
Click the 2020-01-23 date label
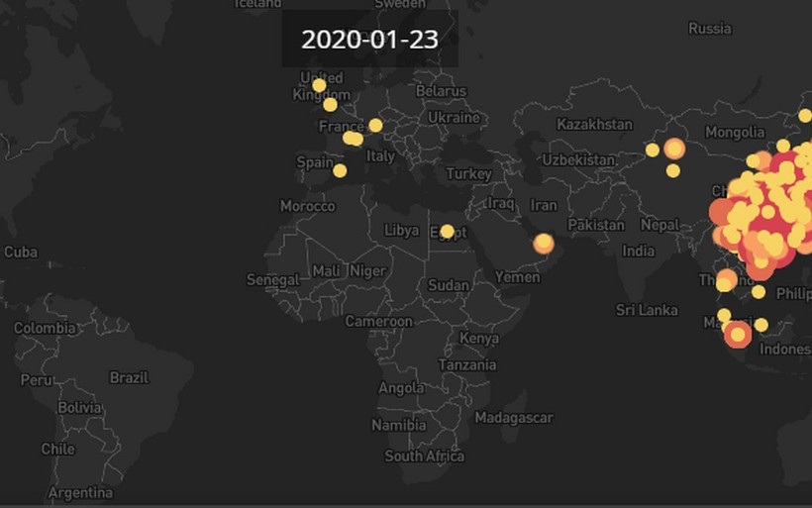(x=369, y=40)
